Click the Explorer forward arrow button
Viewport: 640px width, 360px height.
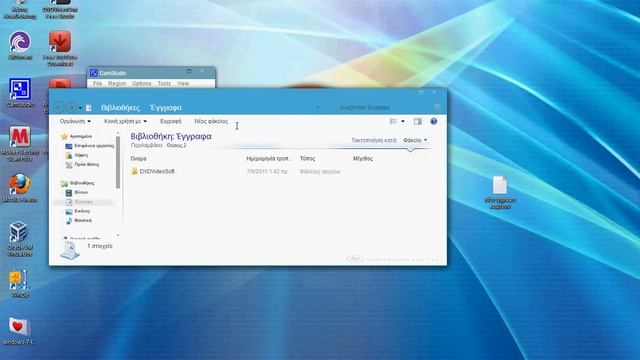(71, 107)
